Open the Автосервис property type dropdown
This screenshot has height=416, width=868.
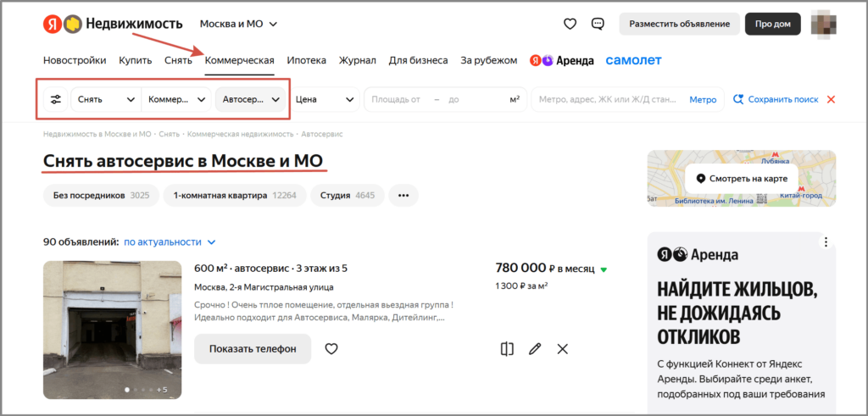[x=251, y=99]
